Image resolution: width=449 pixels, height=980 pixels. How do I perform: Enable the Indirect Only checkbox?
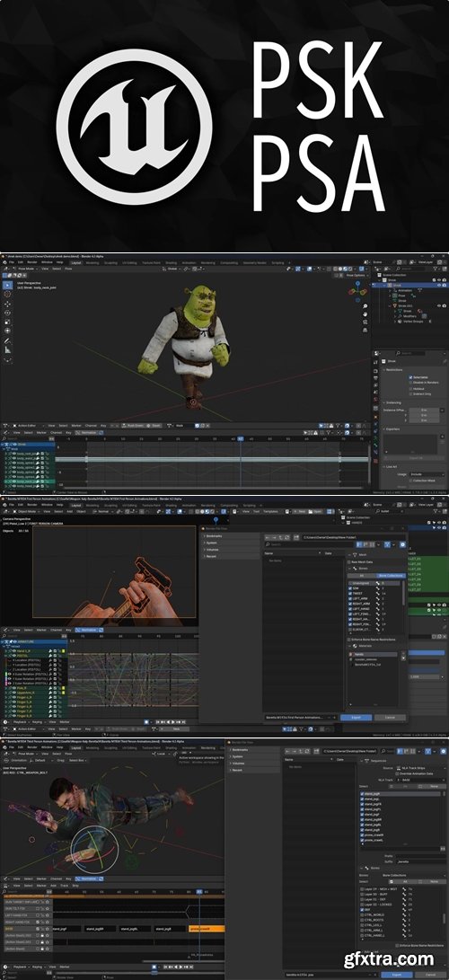click(x=409, y=393)
